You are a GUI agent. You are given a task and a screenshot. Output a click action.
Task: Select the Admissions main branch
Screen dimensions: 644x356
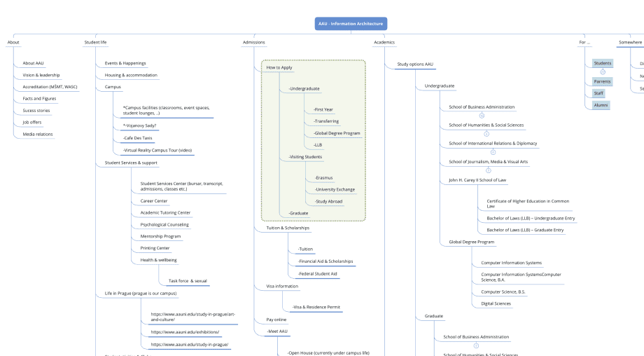pos(254,42)
